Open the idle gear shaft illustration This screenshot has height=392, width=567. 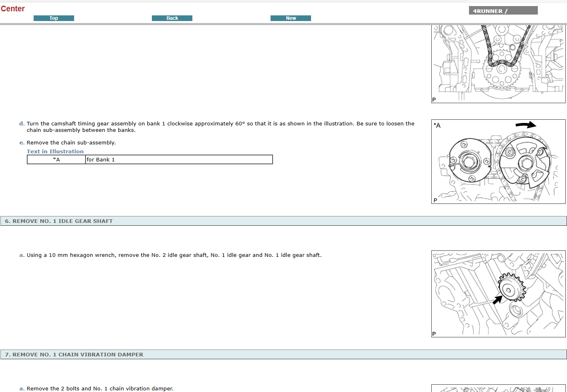498,294
